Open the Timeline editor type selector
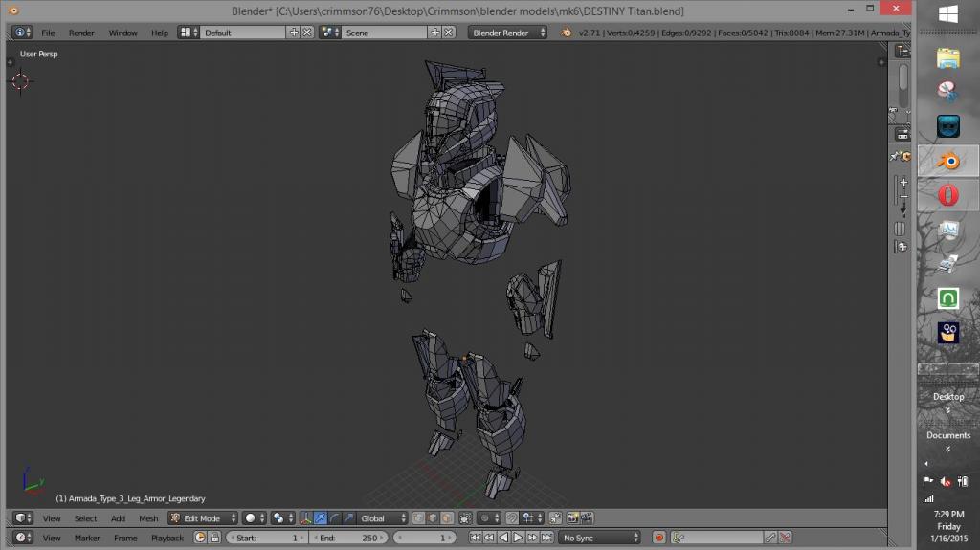Image resolution: width=980 pixels, height=550 pixels. [x=23, y=538]
